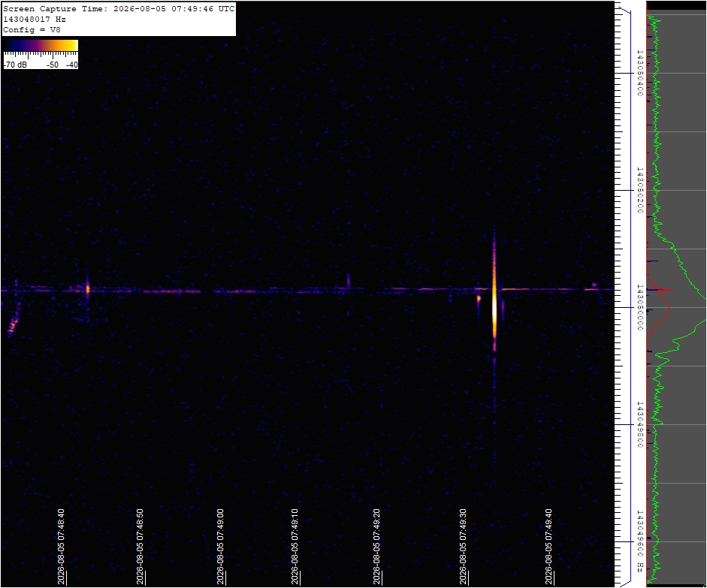Click the 143050400 frequency axis label

(639, 73)
